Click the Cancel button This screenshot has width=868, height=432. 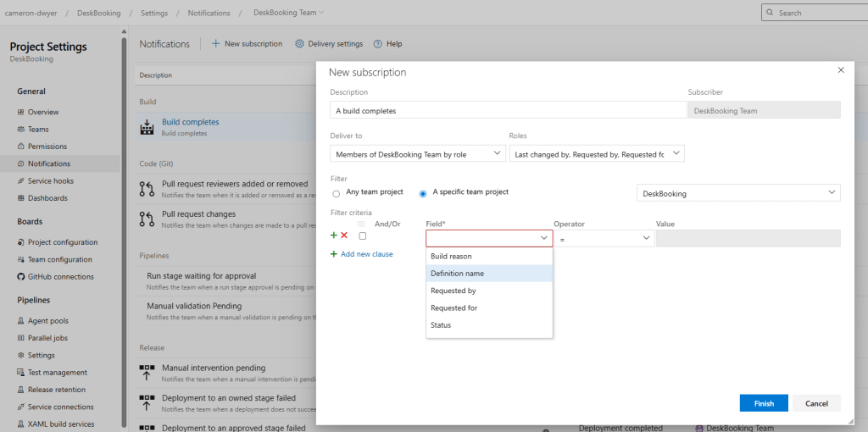tap(816, 403)
